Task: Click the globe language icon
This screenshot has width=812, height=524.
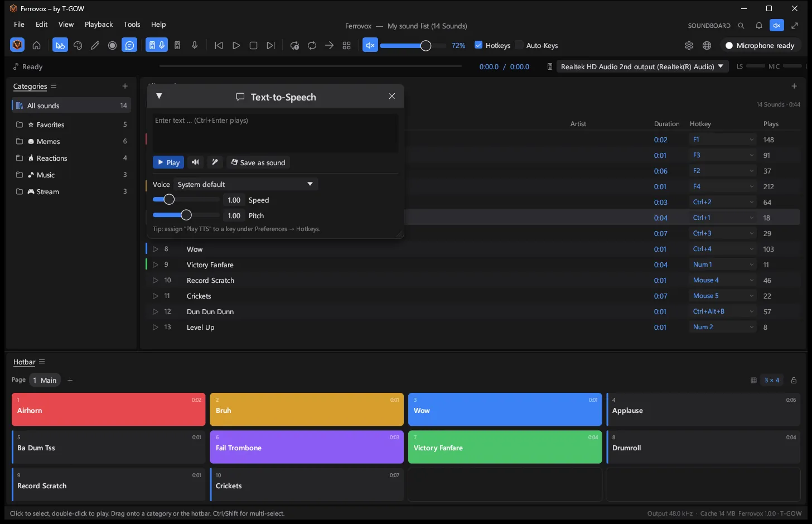Action: pos(707,46)
